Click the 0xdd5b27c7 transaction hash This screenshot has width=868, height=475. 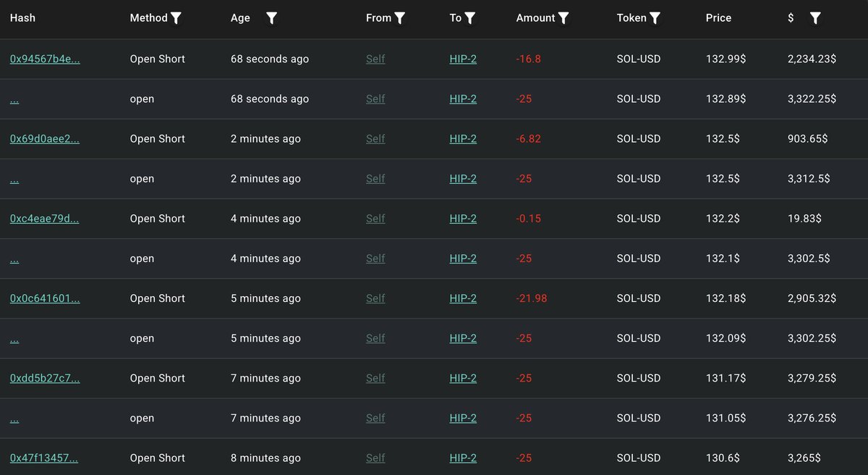click(45, 378)
